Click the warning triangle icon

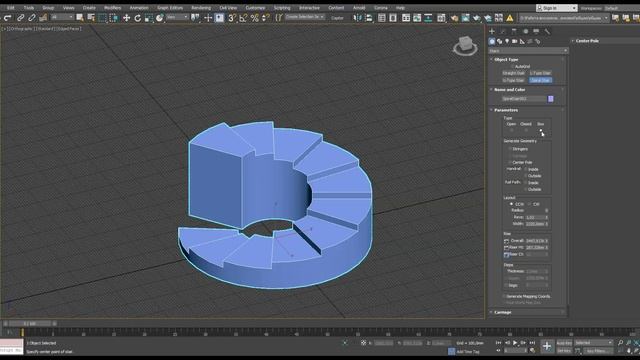tap(510, 18)
